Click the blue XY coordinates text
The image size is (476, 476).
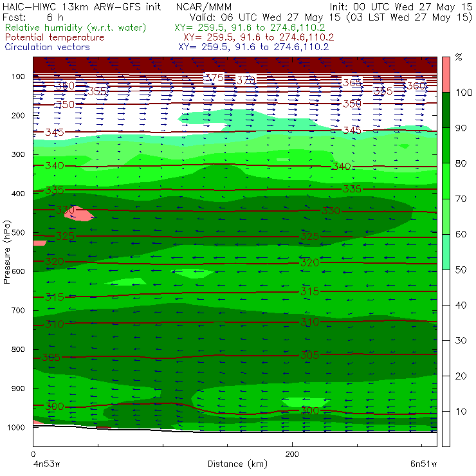[x=253, y=47]
